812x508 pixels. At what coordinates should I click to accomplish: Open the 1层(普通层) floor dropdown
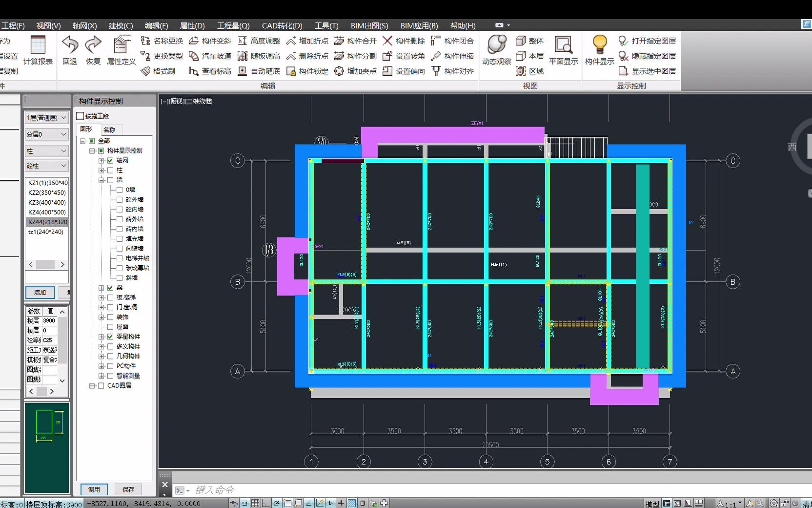coord(47,118)
